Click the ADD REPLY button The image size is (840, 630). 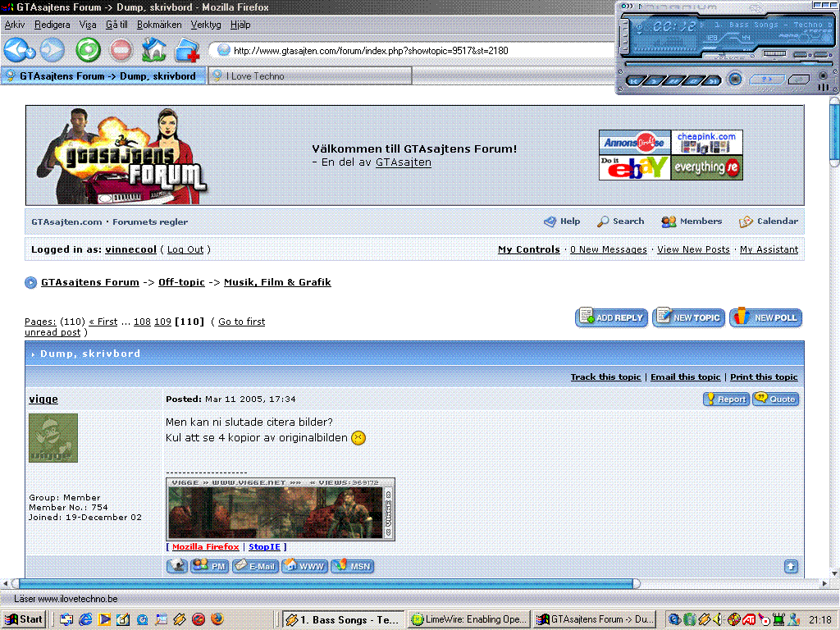click(x=611, y=317)
